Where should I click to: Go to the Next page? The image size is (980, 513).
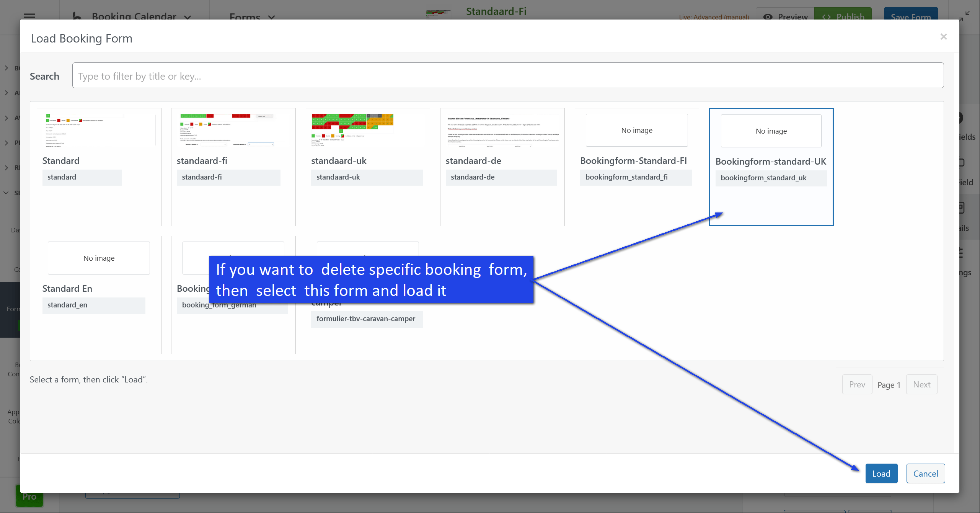pyautogui.click(x=921, y=384)
